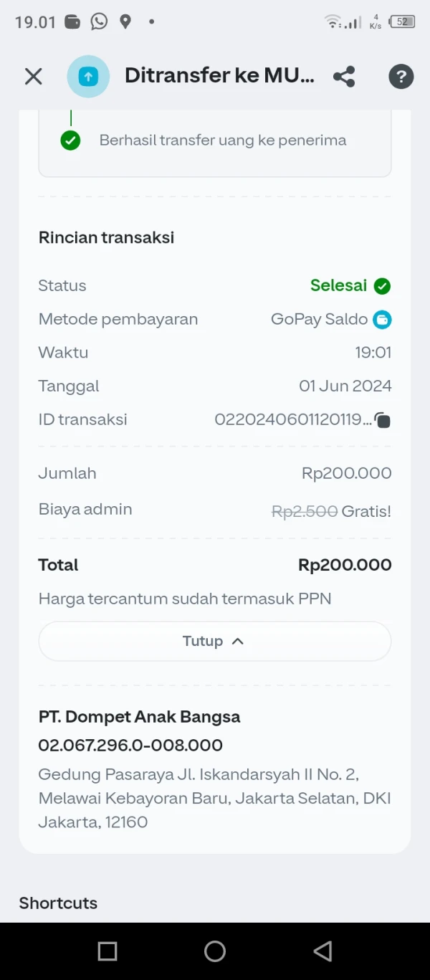Close the transaction detail screen
The width and height of the screenshot is (430, 980).
[x=34, y=77]
